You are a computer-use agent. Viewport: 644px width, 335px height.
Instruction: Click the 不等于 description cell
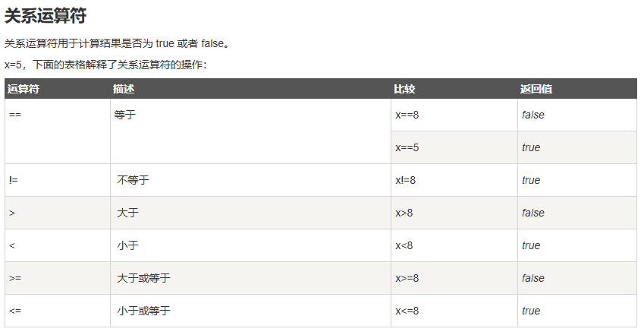[134, 181]
